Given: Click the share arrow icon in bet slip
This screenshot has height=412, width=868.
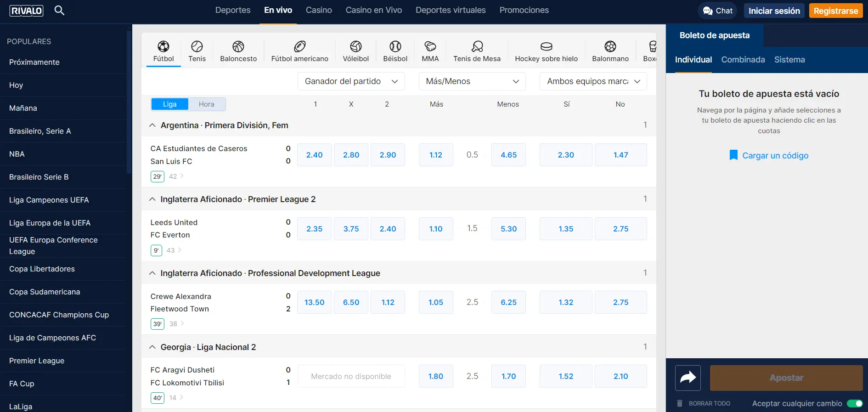Looking at the screenshot, I should [688, 378].
